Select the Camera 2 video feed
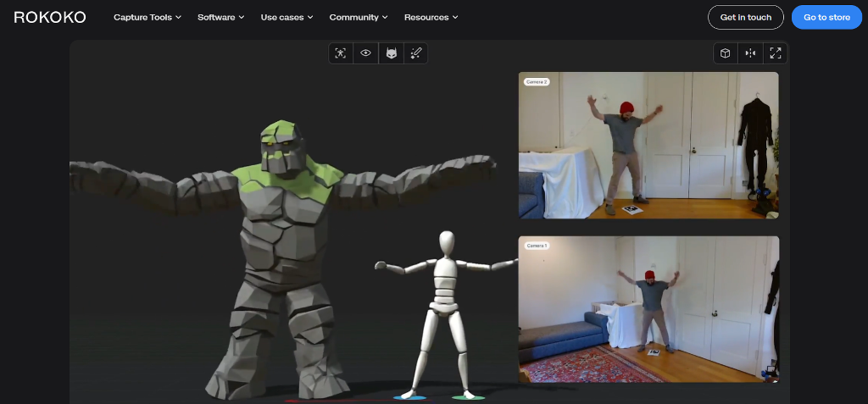The image size is (868, 404). tap(648, 146)
